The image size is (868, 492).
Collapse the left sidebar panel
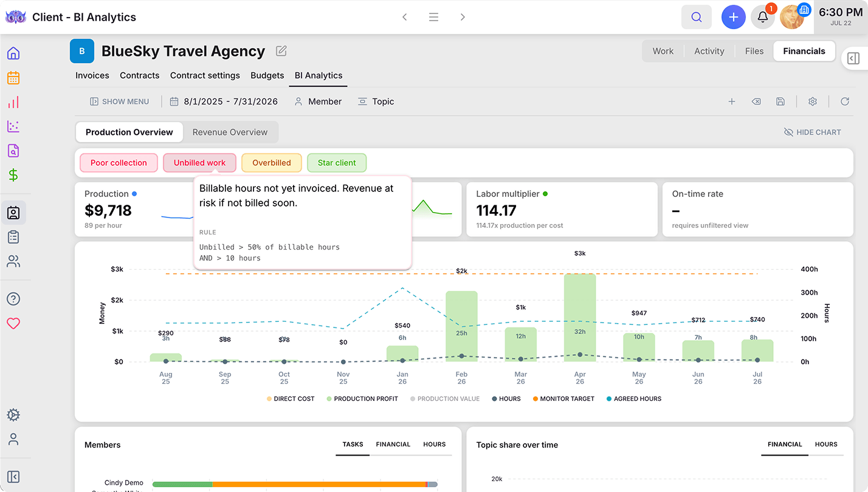point(13,477)
